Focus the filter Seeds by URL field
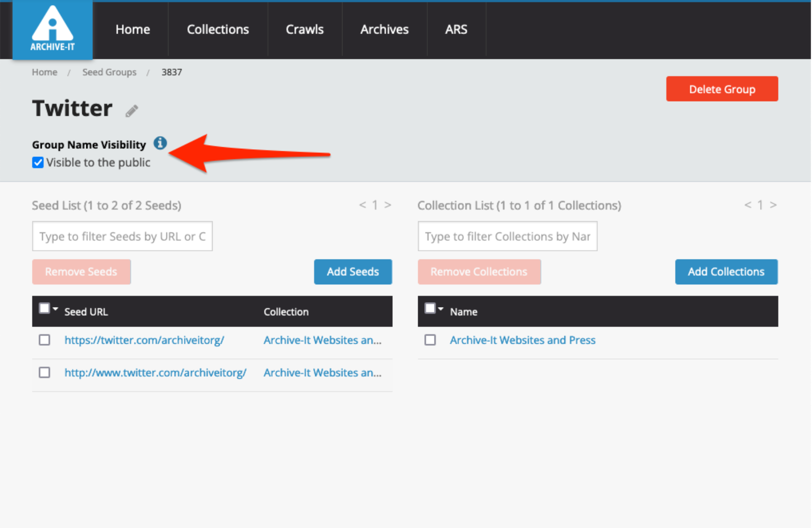This screenshot has width=812, height=528. click(x=122, y=236)
